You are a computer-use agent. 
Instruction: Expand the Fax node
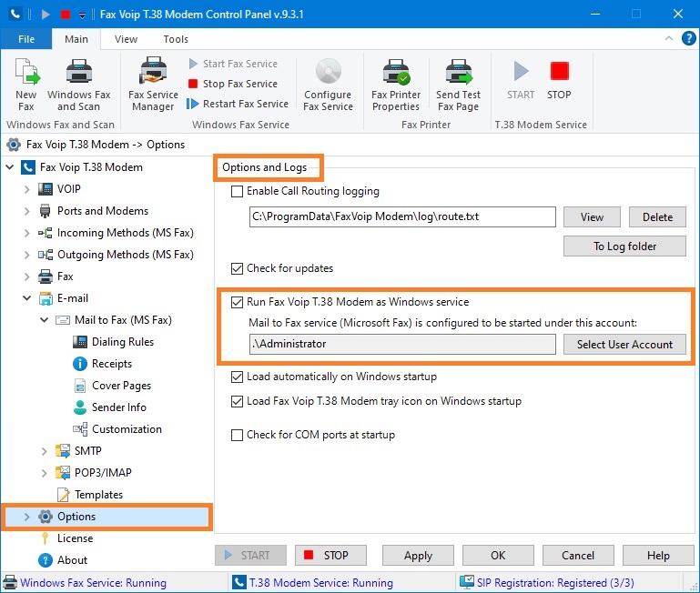pyautogui.click(x=26, y=276)
